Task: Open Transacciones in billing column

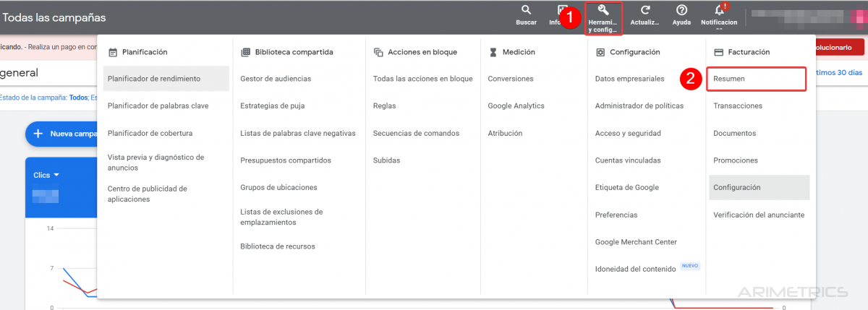Action: pyautogui.click(x=738, y=106)
